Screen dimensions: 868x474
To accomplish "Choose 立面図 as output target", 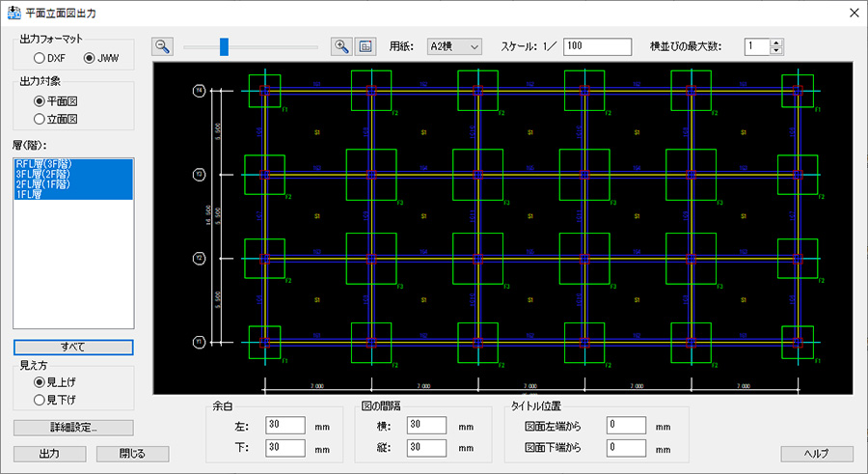I will click(x=55, y=119).
